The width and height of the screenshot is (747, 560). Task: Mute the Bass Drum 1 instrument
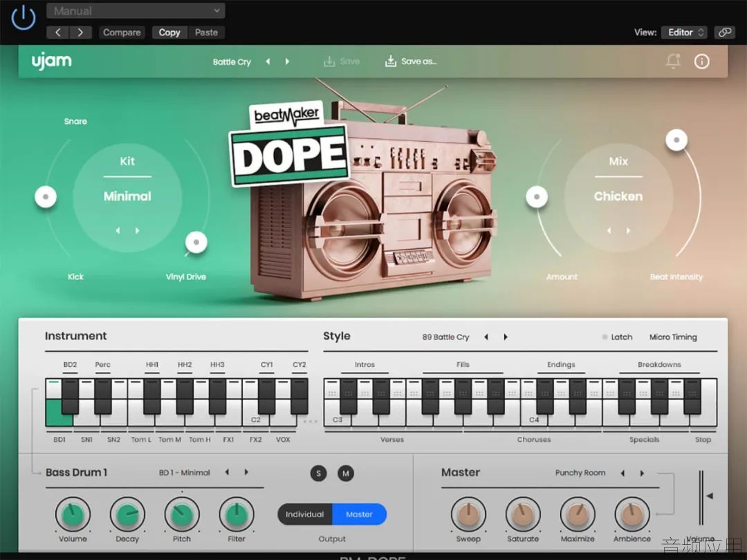coord(346,474)
